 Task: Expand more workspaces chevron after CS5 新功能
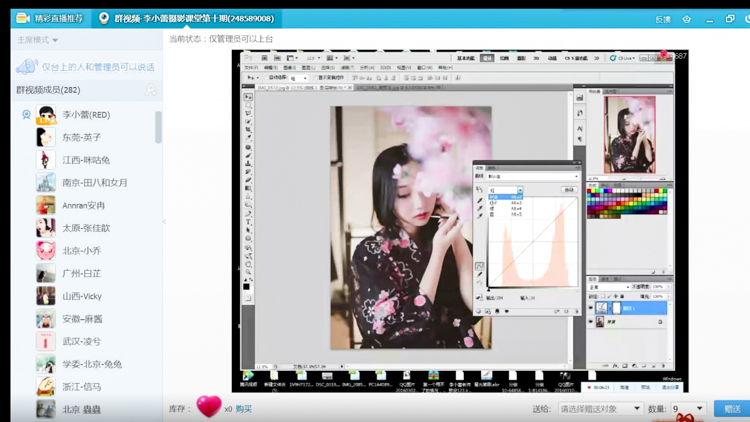[x=596, y=58]
